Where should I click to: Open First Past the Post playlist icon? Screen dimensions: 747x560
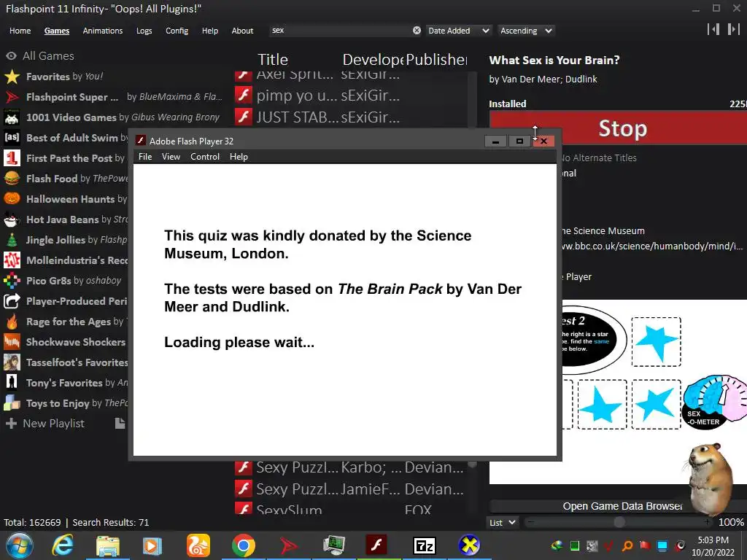coord(12,158)
